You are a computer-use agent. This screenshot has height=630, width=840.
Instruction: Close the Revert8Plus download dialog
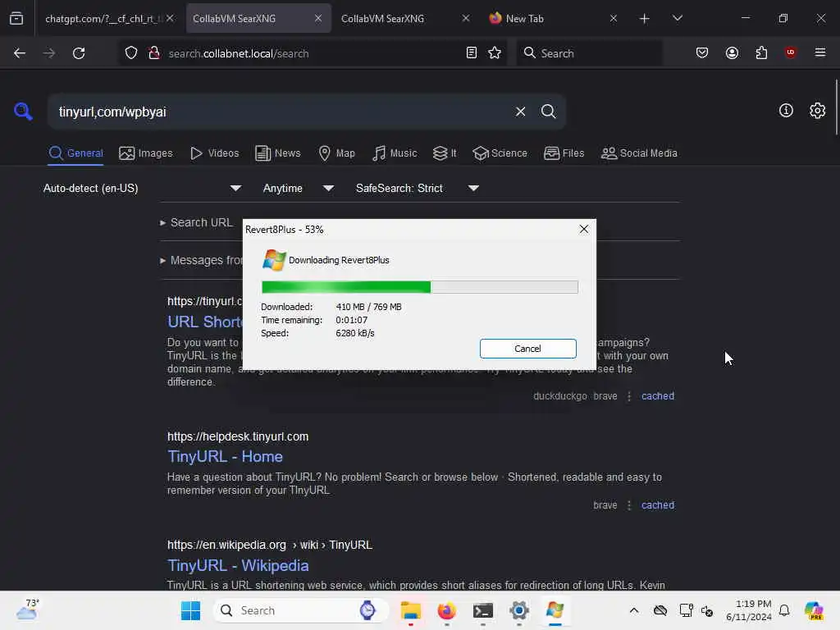click(x=584, y=230)
